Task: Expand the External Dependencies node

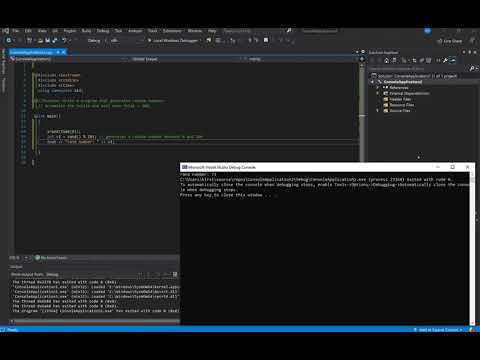Action: click(x=378, y=93)
